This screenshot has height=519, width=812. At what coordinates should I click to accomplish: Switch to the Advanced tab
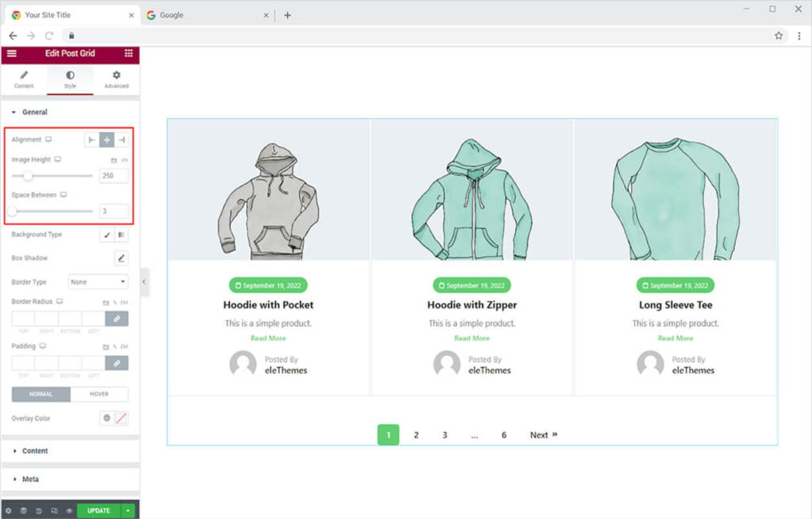(116, 79)
